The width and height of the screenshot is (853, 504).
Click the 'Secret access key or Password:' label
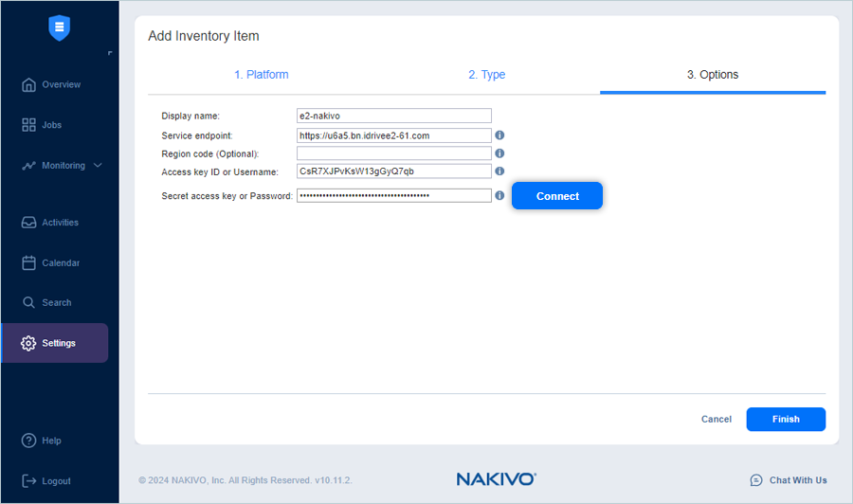(227, 196)
